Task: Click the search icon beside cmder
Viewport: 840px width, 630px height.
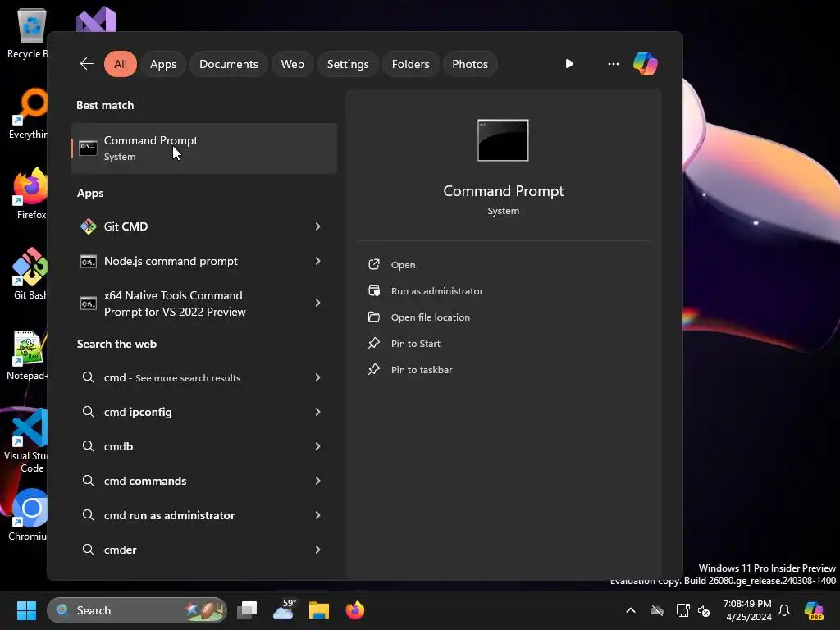Action: click(x=89, y=549)
